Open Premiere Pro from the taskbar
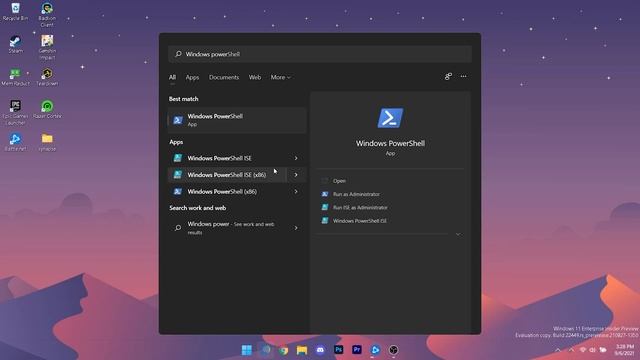The width and height of the screenshot is (640, 360). pyautogui.click(x=356, y=350)
